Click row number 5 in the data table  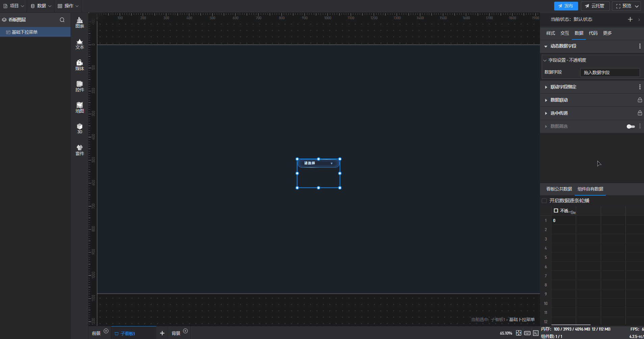[x=546, y=257]
